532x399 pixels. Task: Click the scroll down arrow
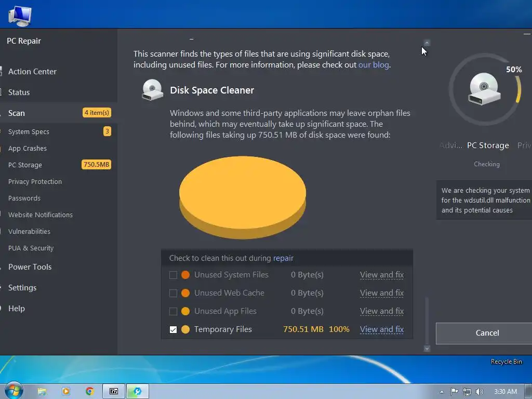click(x=427, y=349)
